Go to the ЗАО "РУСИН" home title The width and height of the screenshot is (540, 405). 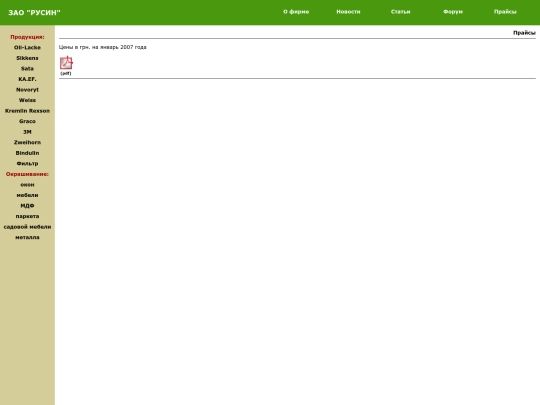(34, 13)
